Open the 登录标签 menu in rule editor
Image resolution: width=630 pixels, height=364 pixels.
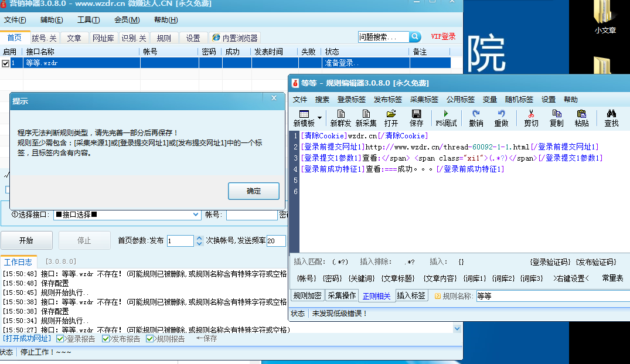(x=351, y=100)
